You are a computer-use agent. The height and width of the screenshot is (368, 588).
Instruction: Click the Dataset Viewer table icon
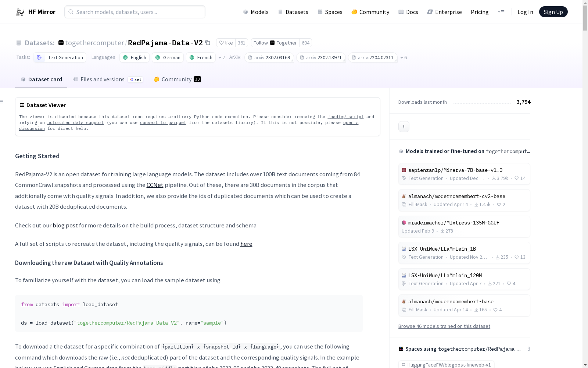pyautogui.click(x=22, y=105)
